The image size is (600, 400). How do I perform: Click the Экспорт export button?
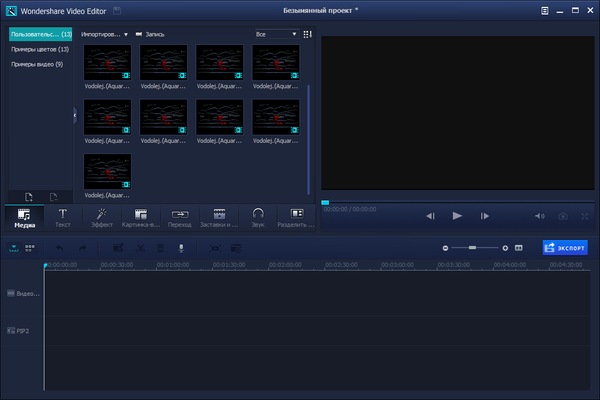pos(565,247)
